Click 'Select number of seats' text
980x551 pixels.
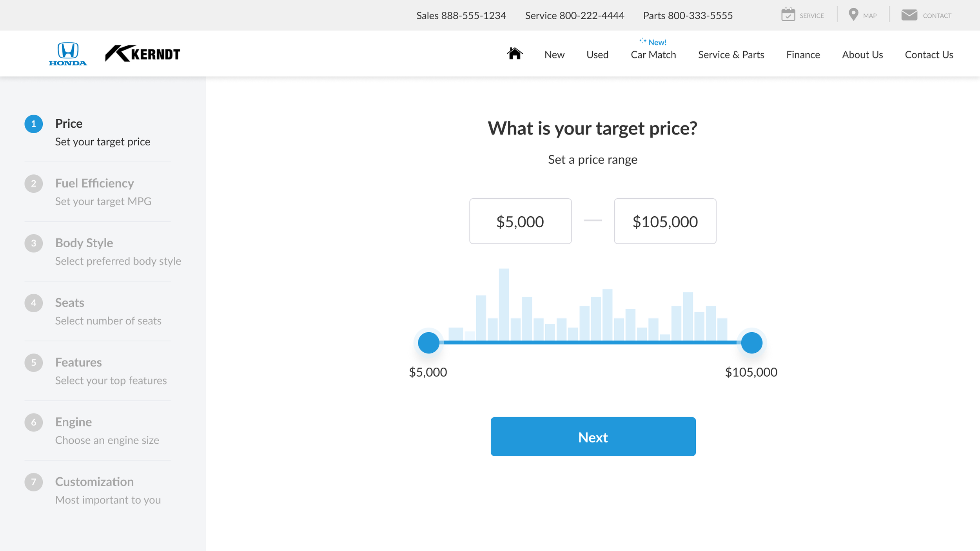(108, 321)
